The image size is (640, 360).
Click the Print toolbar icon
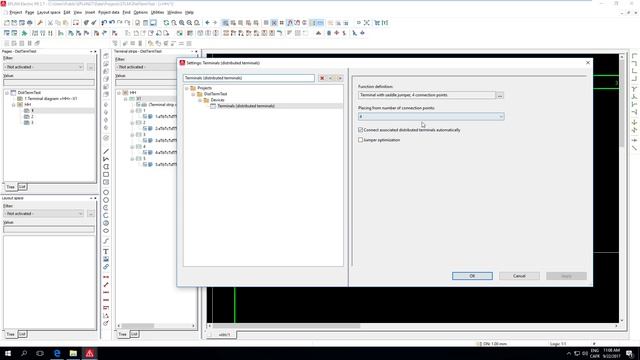29,23
